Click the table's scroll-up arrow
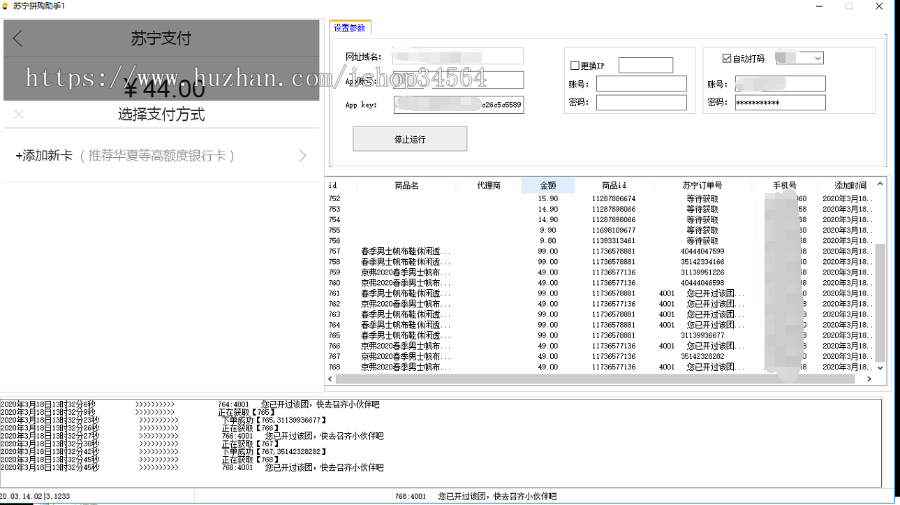This screenshot has width=900, height=505. (880, 184)
